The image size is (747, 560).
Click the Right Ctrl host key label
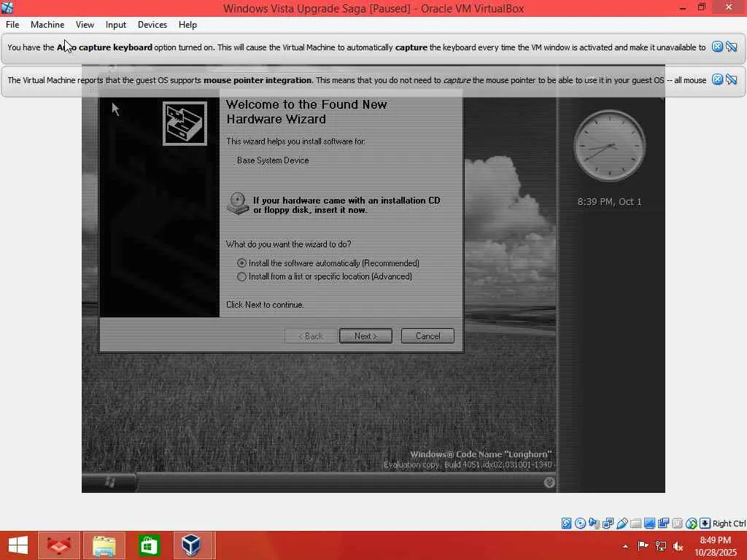[x=729, y=524]
